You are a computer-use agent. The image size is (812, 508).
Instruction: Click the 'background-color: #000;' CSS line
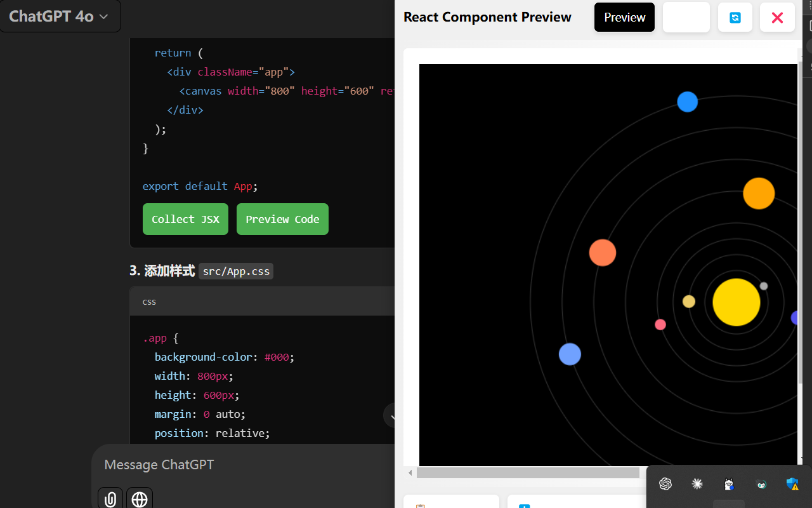(225, 357)
